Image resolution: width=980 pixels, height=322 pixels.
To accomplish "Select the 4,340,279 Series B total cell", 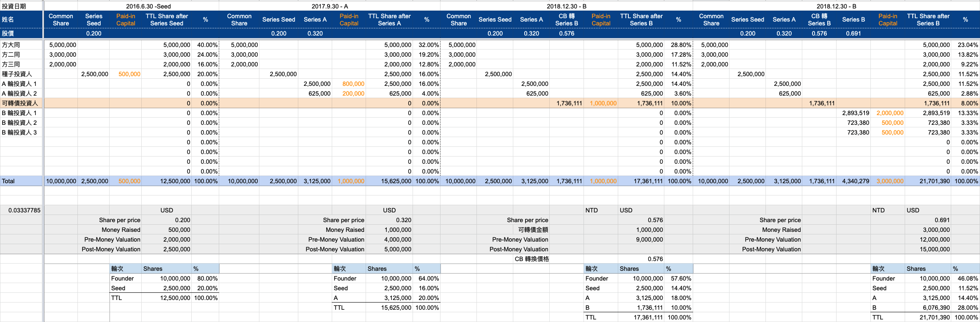I will [x=853, y=181].
